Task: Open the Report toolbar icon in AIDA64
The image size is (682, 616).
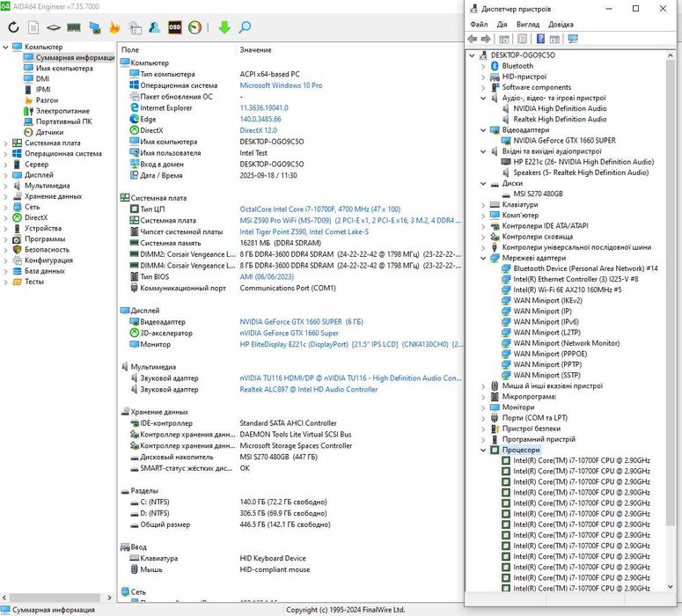Action: coord(33,27)
